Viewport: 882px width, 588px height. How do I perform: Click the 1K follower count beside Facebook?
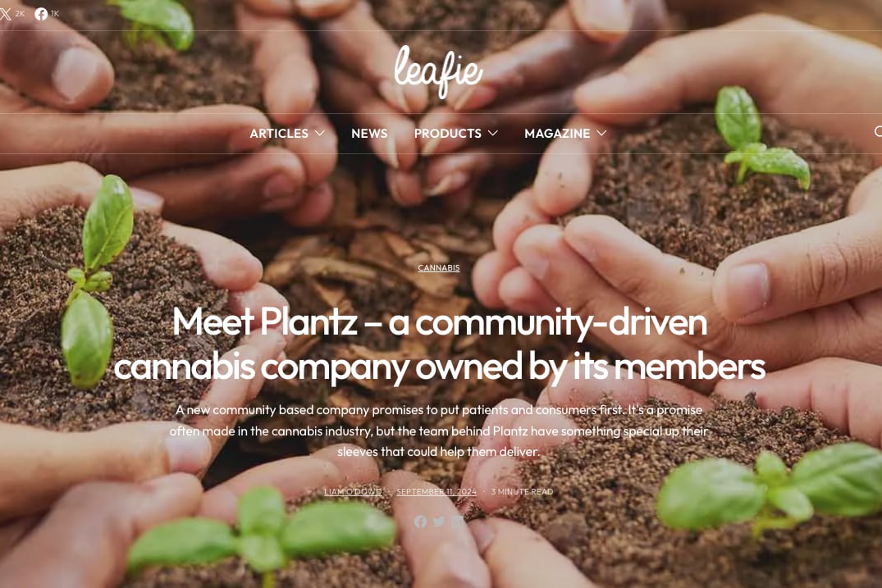(55, 14)
